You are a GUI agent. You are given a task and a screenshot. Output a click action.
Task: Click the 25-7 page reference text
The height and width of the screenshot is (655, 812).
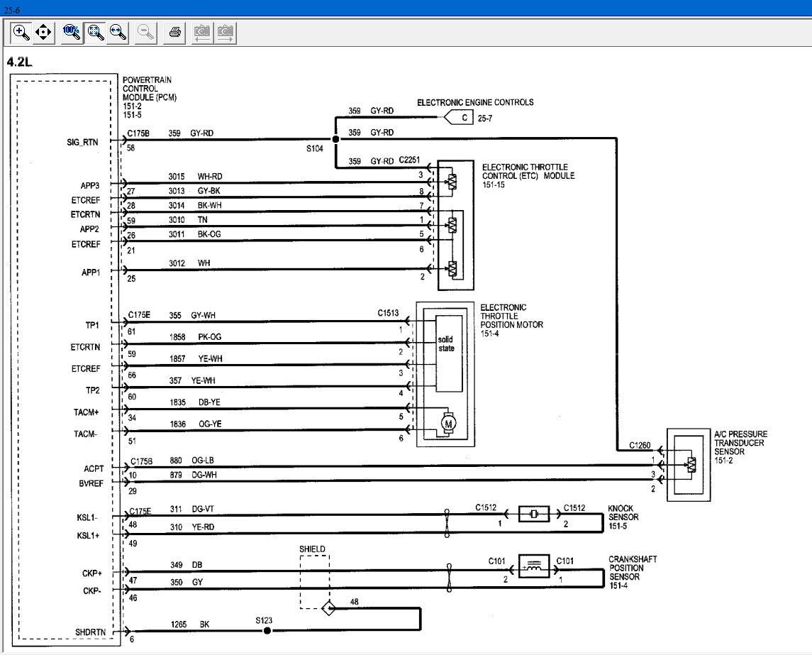(x=485, y=119)
